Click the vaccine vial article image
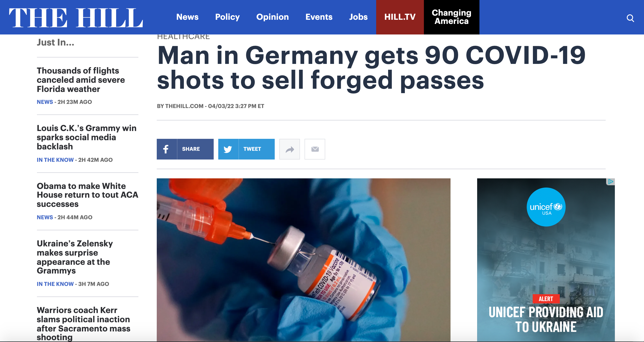Screen dimensions: 644x342 point(303,260)
